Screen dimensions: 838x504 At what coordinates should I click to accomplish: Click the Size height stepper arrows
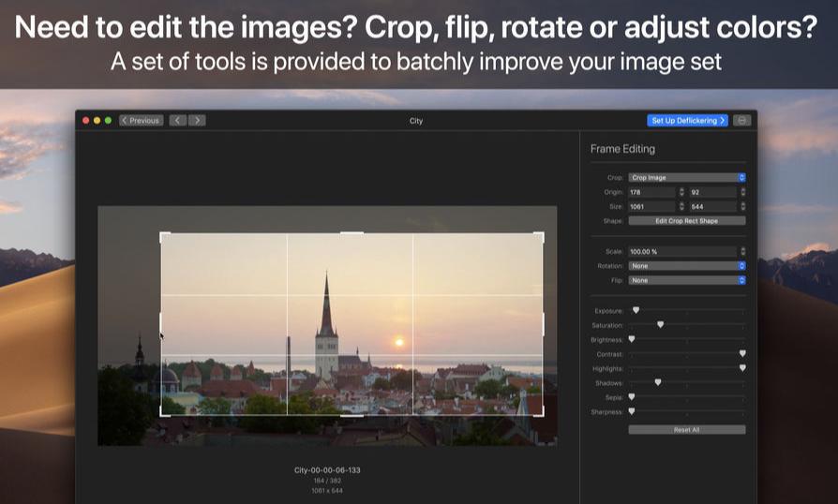[742, 206]
